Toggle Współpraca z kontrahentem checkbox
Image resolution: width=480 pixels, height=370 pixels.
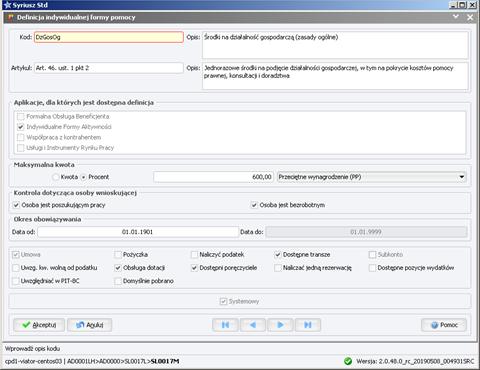tap(21, 137)
